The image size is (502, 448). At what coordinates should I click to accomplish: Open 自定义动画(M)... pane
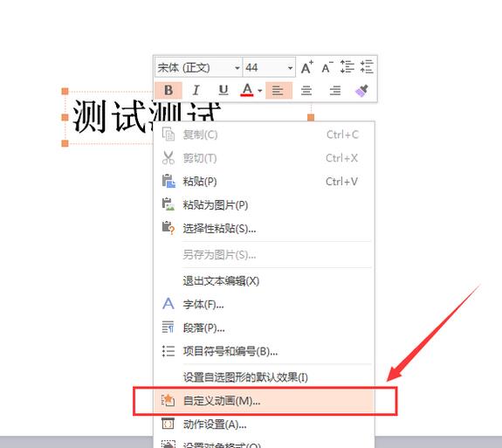click(265, 401)
